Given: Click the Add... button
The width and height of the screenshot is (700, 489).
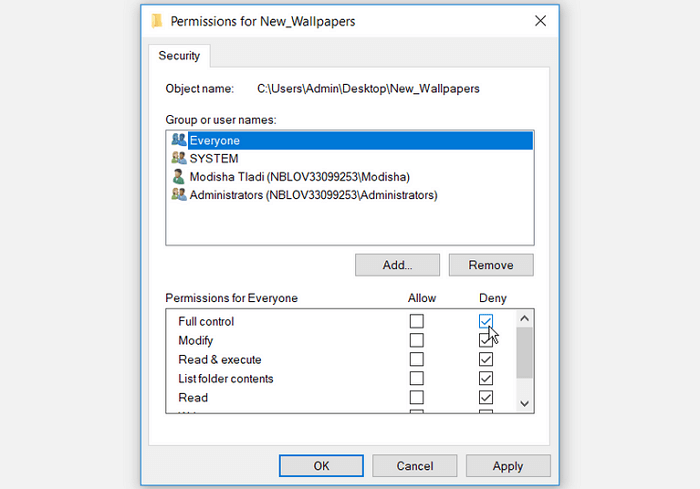Looking at the screenshot, I should coord(397,265).
